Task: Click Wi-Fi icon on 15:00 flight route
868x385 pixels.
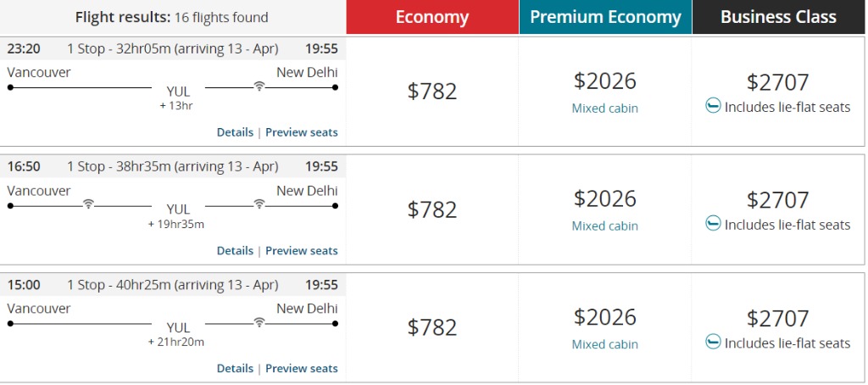Action: (259, 322)
